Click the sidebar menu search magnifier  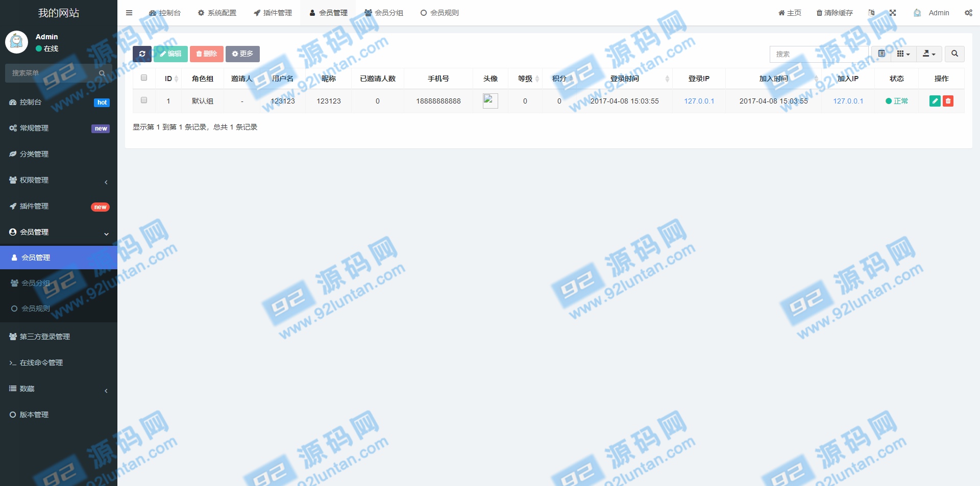click(102, 73)
